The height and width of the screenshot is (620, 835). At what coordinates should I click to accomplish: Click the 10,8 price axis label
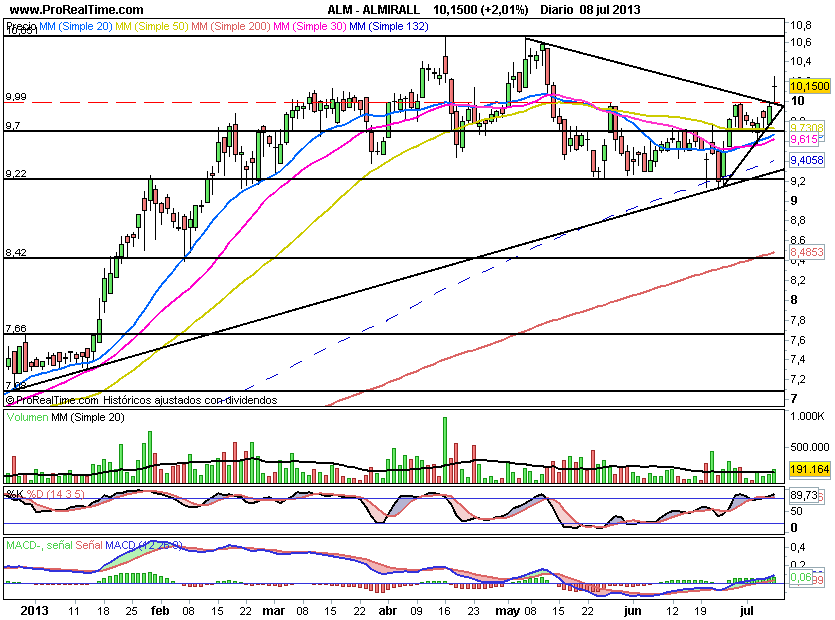801,25
